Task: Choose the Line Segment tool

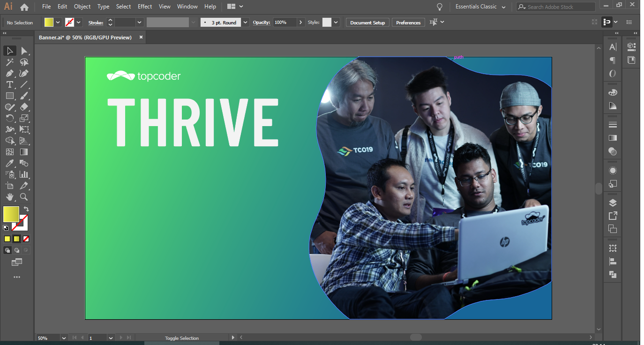Action: [24, 84]
